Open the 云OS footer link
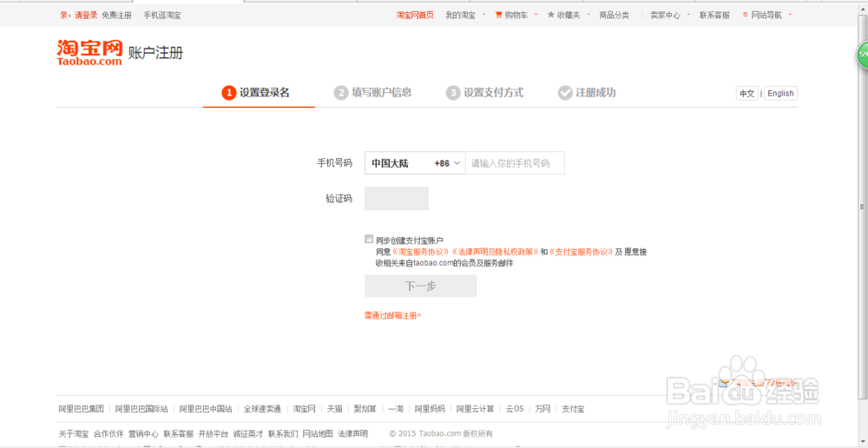The width and height of the screenshot is (868, 448). click(x=514, y=409)
